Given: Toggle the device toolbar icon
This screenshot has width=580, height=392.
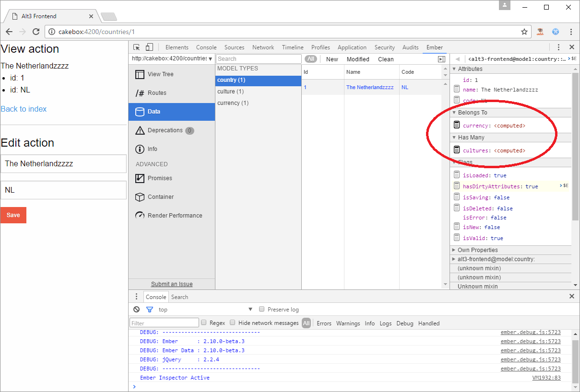Looking at the screenshot, I should [149, 47].
